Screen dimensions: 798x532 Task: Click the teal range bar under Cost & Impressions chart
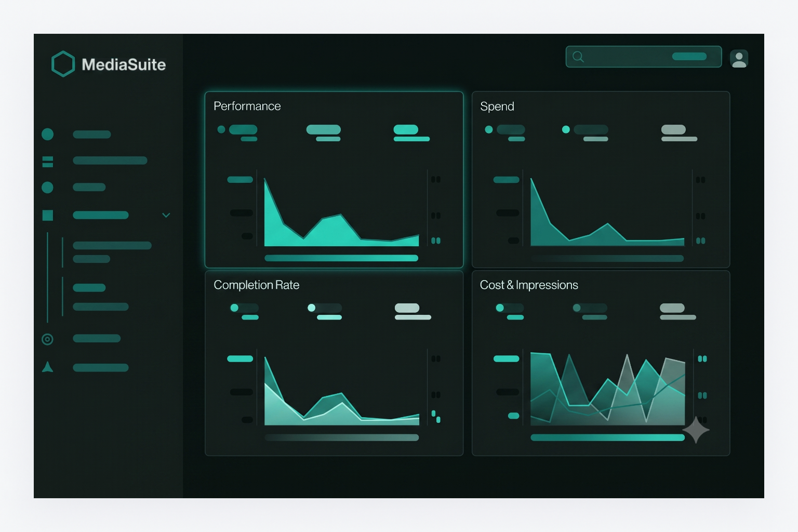[607, 437]
